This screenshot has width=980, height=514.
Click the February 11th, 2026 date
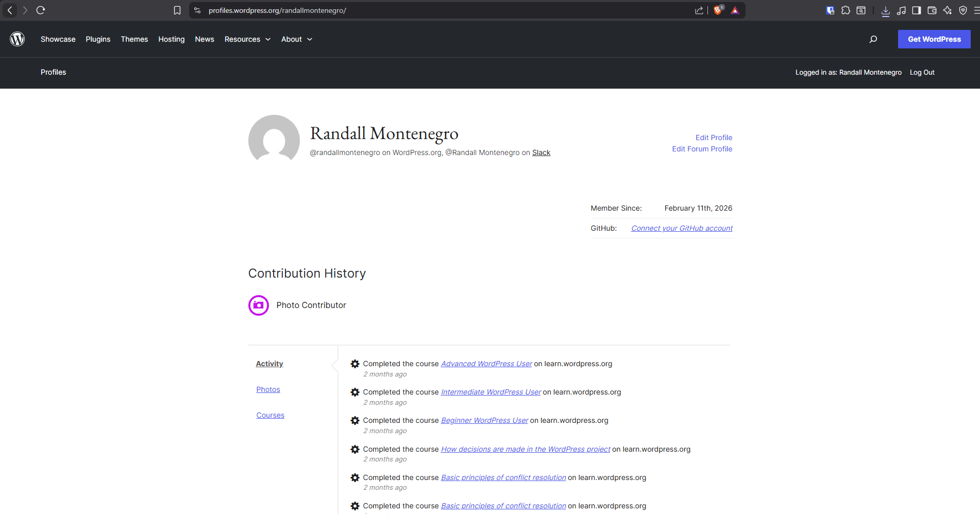[698, 208]
